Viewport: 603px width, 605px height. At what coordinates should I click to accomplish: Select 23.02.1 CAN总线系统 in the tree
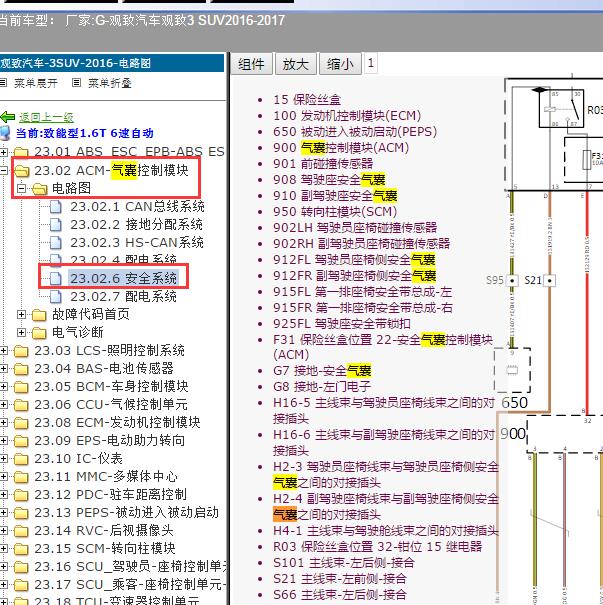pos(137,207)
